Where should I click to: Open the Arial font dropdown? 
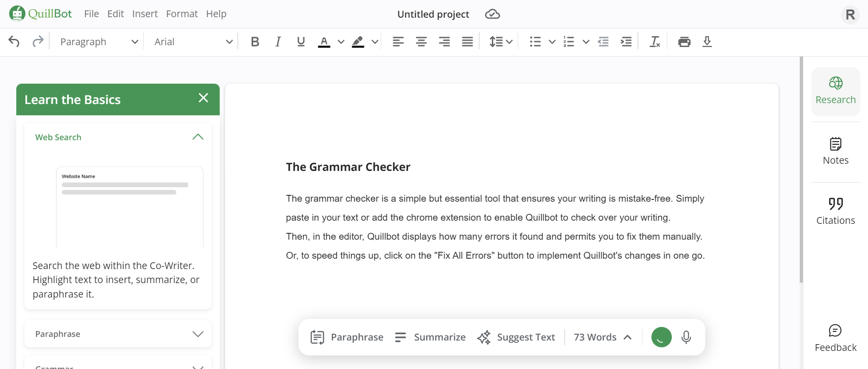(193, 42)
